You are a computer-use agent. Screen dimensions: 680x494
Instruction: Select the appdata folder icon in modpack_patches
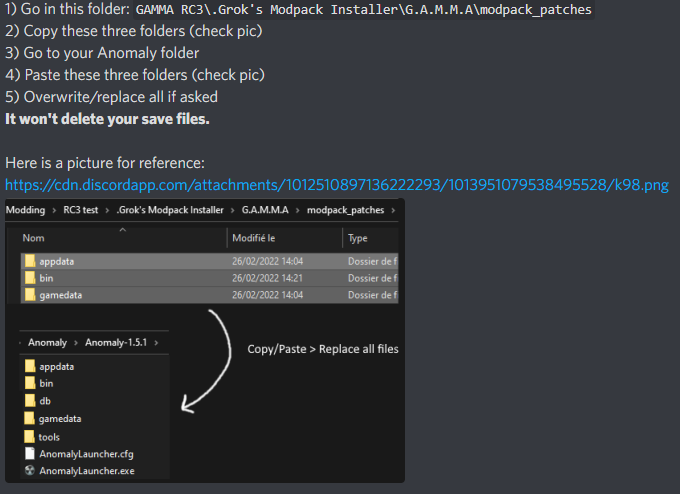click(x=30, y=261)
